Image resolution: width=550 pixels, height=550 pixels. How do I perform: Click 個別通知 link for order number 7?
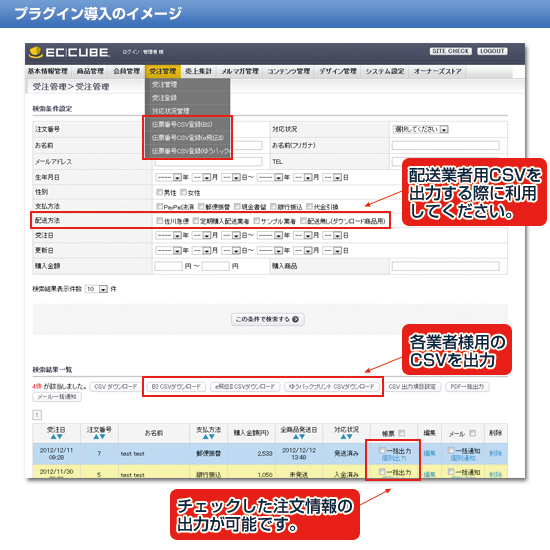click(x=463, y=458)
